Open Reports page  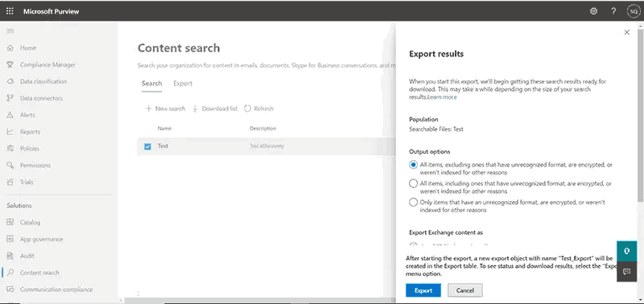pyautogui.click(x=30, y=132)
